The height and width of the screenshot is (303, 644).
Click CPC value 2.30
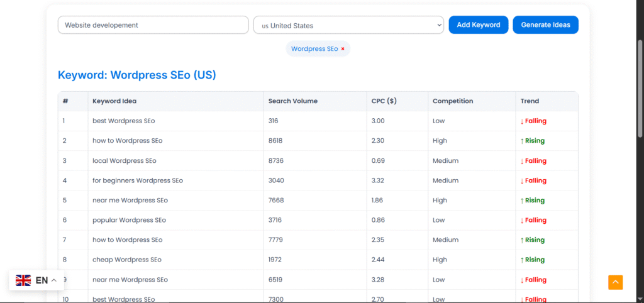pyautogui.click(x=378, y=141)
